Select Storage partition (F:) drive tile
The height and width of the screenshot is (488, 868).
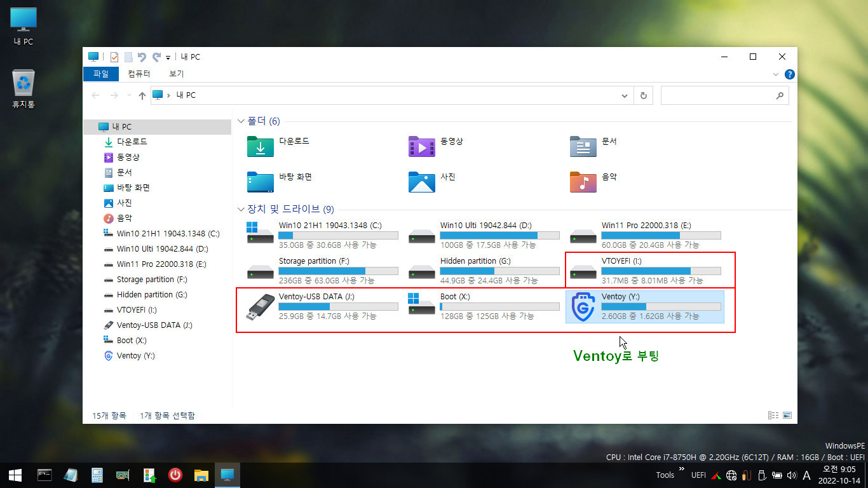tap(323, 271)
